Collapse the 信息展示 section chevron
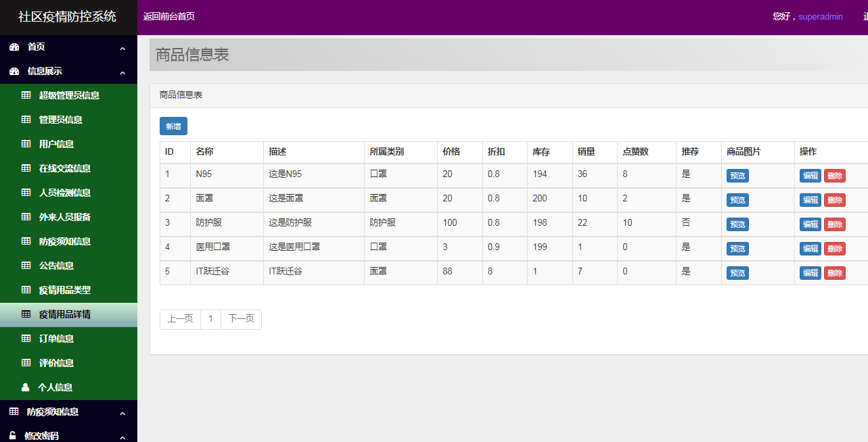This screenshot has width=868, height=442. click(122, 72)
